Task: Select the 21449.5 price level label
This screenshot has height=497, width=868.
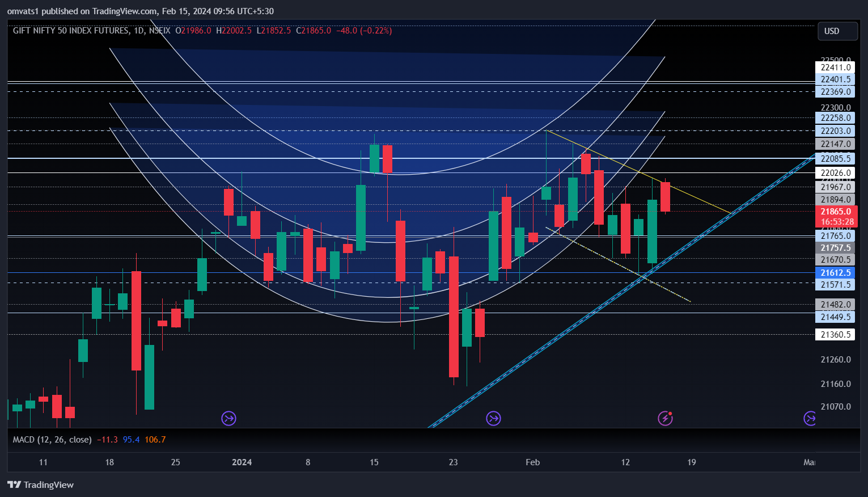Action: [x=836, y=317]
